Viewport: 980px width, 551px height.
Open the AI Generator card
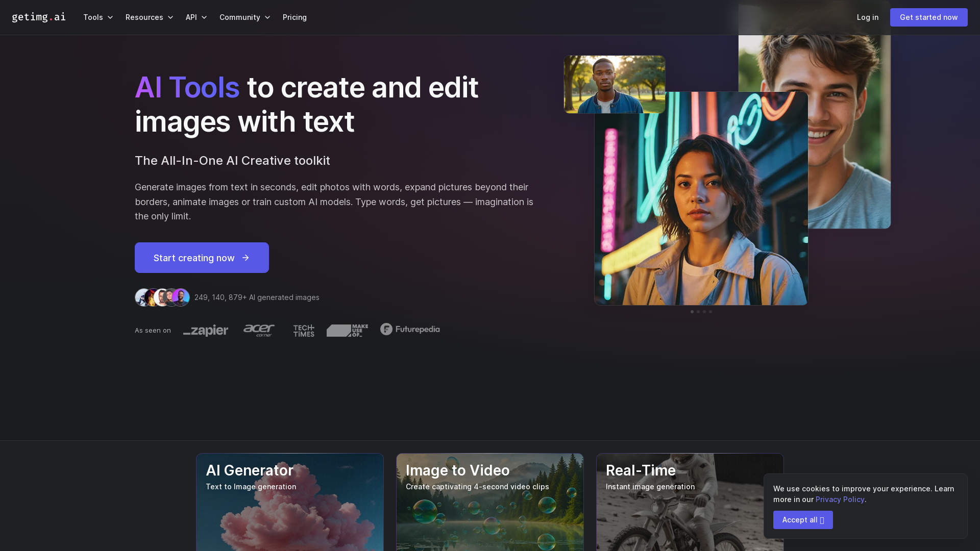click(290, 503)
